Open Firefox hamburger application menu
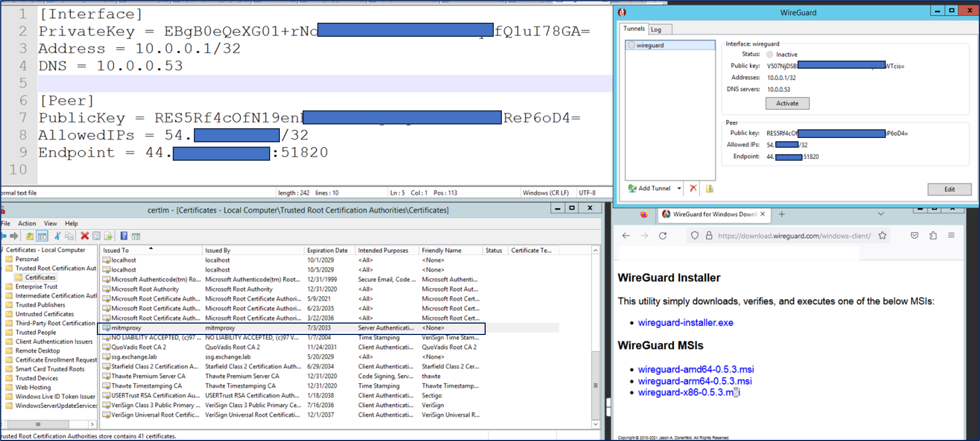The image size is (980, 441). point(951,235)
